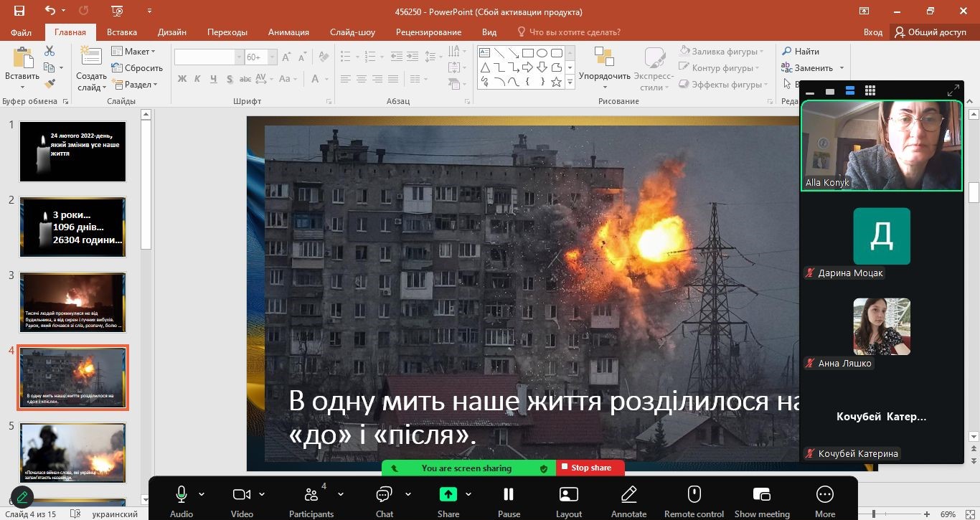Open the Zoom Annotate tools

click(x=629, y=501)
